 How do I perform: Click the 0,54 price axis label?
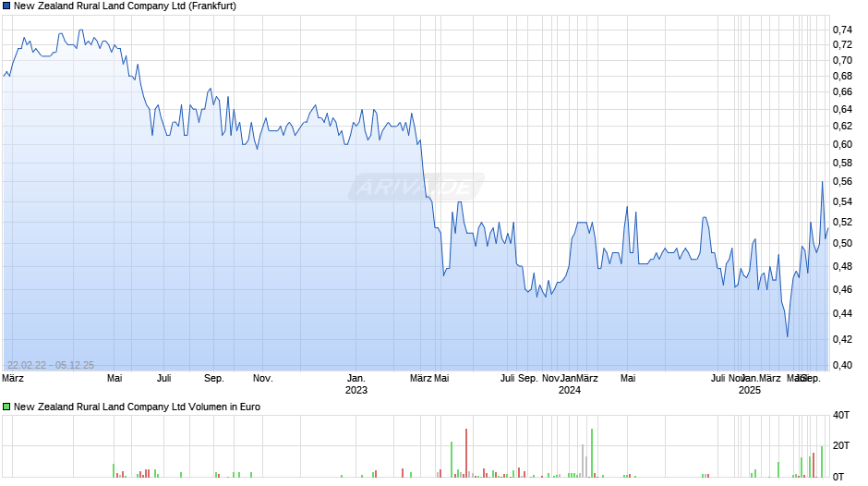pos(842,201)
